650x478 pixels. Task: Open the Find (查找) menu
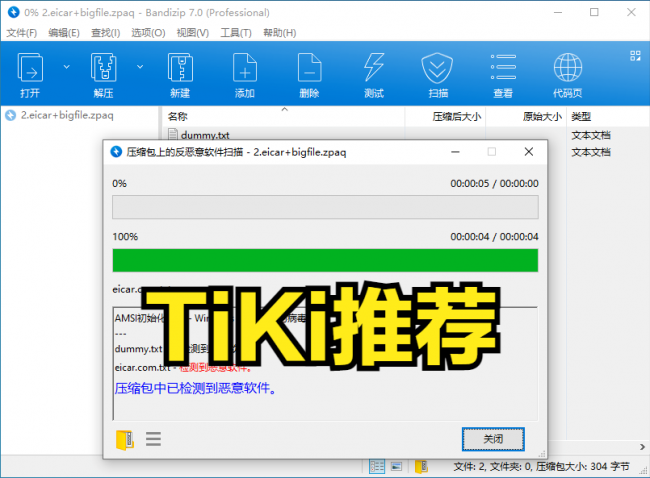pos(105,33)
